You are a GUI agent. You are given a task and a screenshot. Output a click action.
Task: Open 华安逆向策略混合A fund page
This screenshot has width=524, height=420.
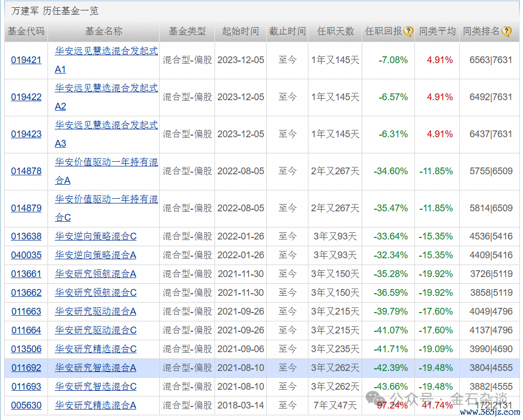96,255
